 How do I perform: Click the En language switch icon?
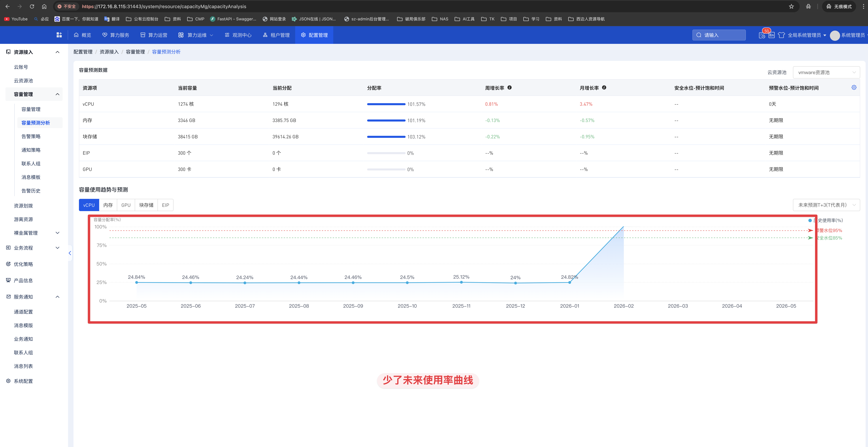pyautogui.click(x=772, y=35)
